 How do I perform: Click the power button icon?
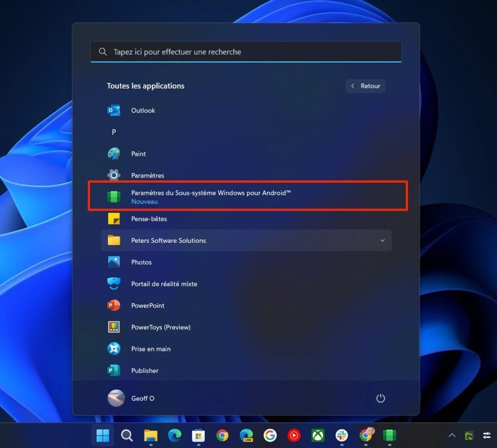(381, 398)
